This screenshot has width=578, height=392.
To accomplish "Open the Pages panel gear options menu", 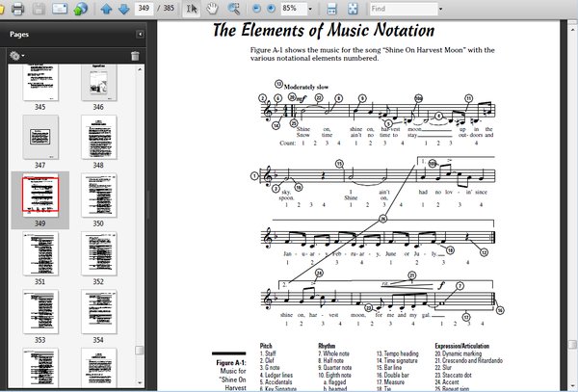I will click(x=17, y=56).
